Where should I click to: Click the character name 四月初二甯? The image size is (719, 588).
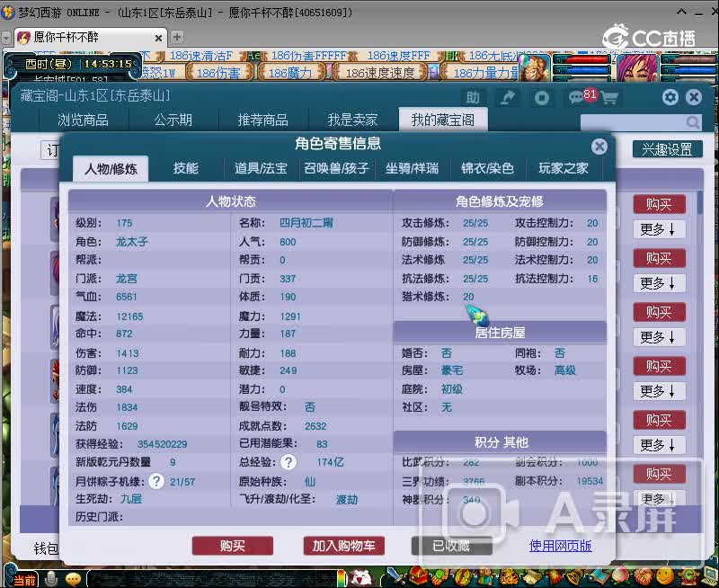click(306, 223)
